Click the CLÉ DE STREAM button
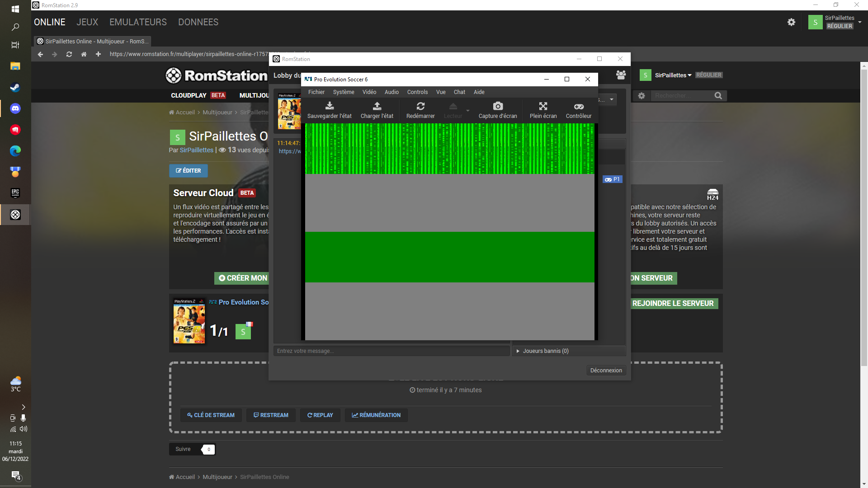This screenshot has width=868, height=488. (211, 415)
